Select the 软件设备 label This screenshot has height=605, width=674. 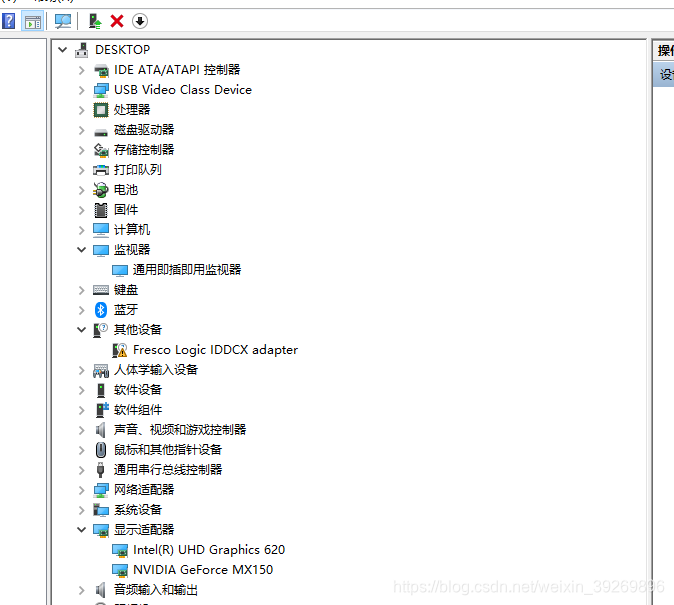pyautogui.click(x=138, y=390)
